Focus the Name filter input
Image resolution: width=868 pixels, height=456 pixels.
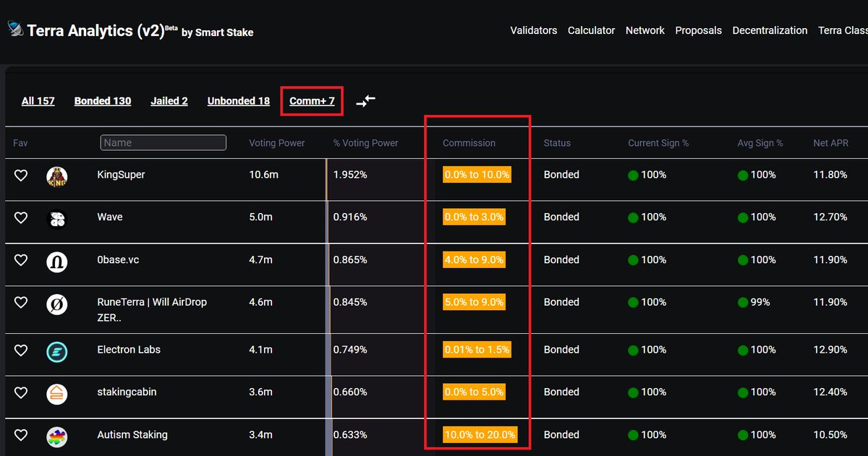click(x=163, y=143)
